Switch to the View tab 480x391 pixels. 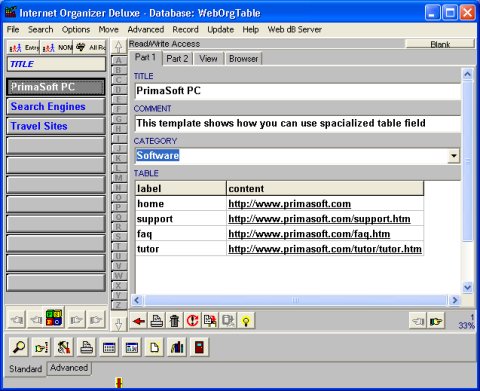208,59
